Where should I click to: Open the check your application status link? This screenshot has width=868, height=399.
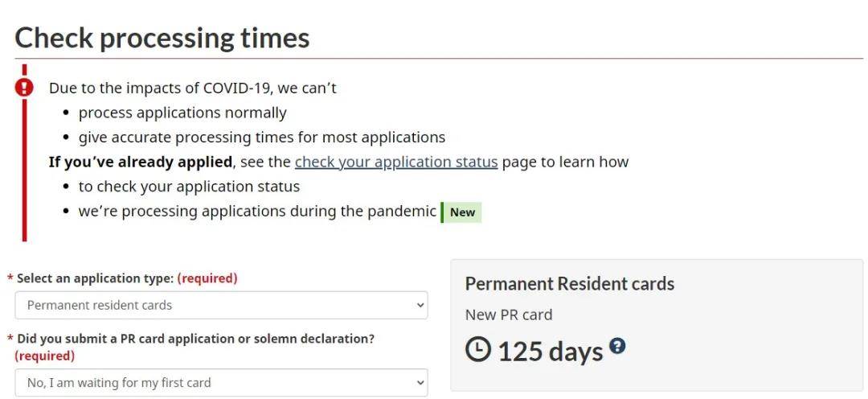[x=396, y=162]
